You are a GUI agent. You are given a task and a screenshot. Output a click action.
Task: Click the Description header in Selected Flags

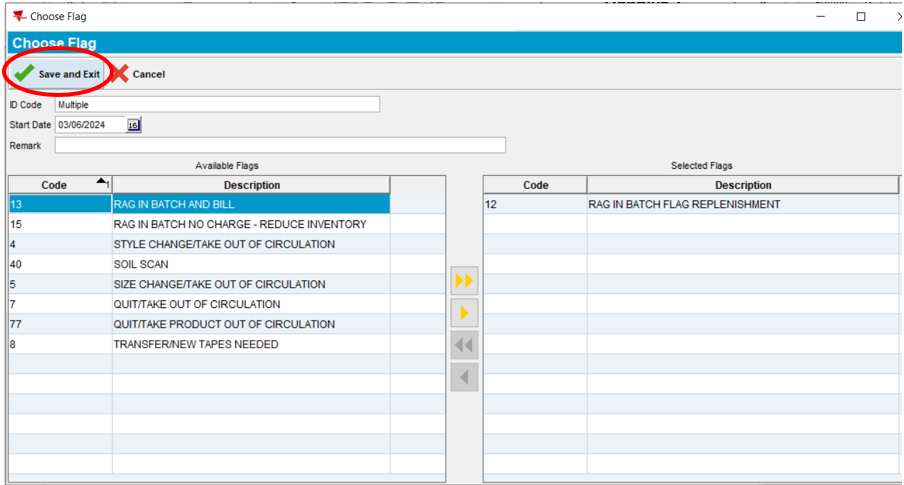(x=742, y=185)
